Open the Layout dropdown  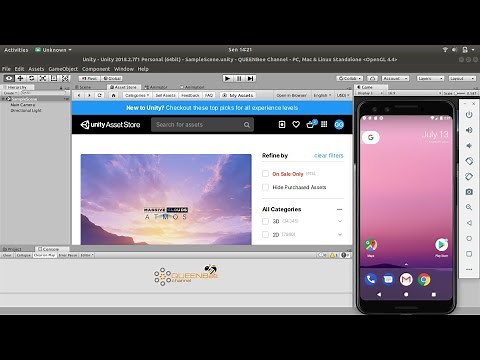[x=462, y=78]
